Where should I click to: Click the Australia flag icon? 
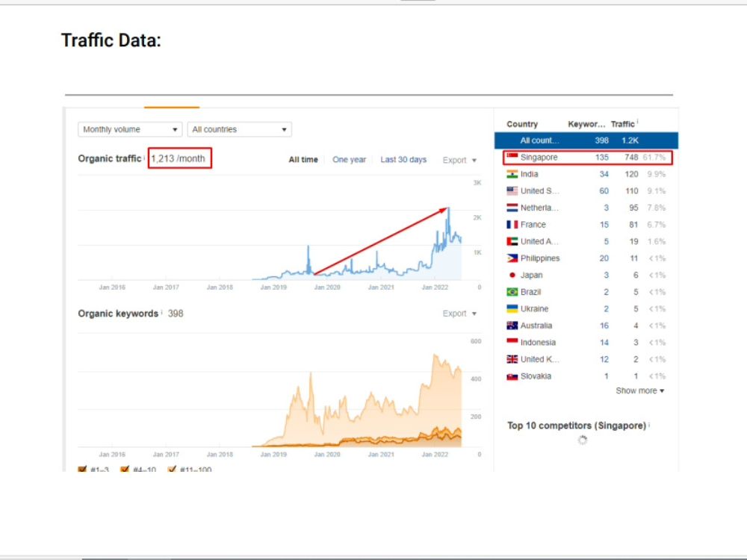point(512,326)
